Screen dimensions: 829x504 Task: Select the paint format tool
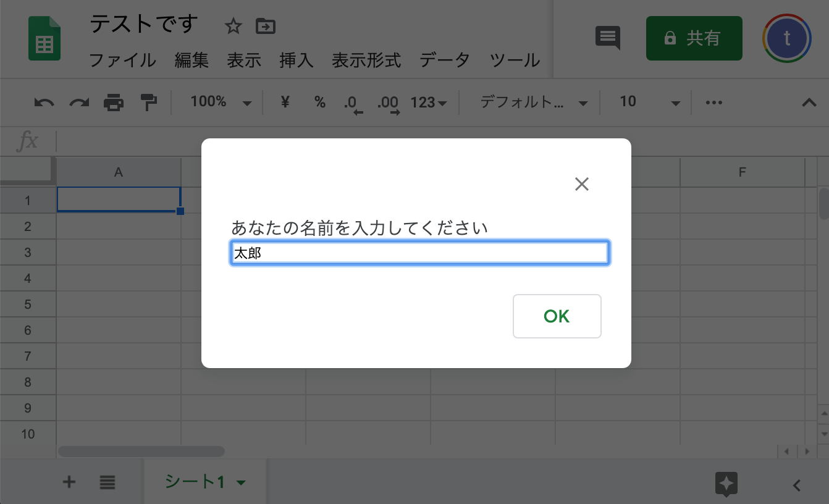pyautogui.click(x=148, y=102)
